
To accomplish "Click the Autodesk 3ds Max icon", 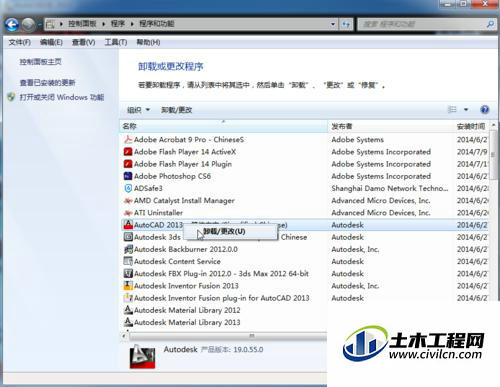I will click(x=128, y=237).
